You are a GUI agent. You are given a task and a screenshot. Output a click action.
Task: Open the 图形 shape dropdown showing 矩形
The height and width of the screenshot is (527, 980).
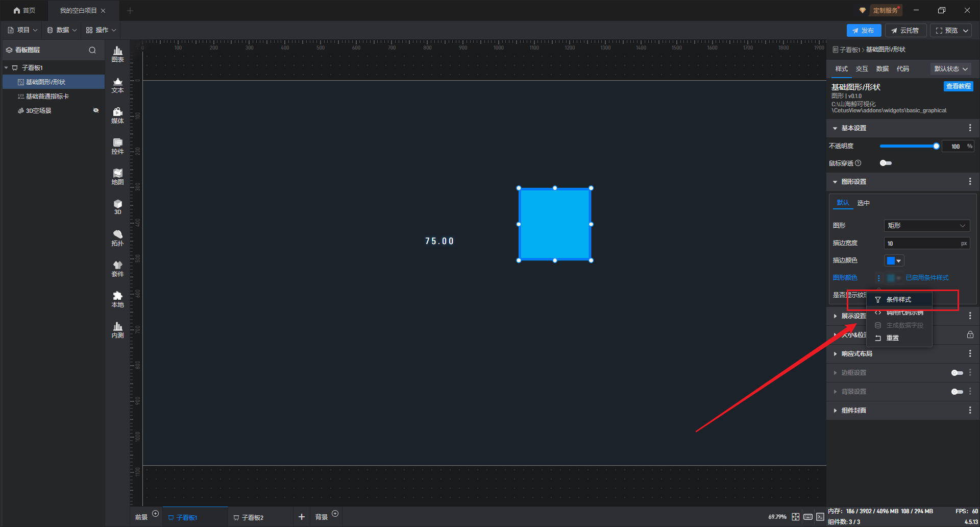click(926, 226)
